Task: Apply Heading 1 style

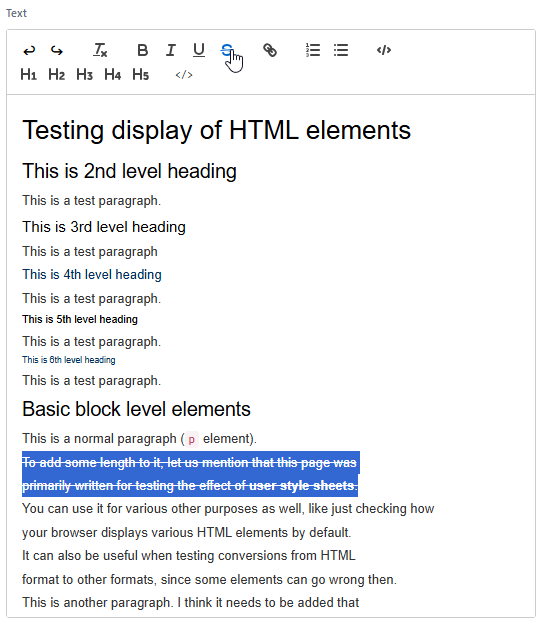Action: [x=29, y=74]
